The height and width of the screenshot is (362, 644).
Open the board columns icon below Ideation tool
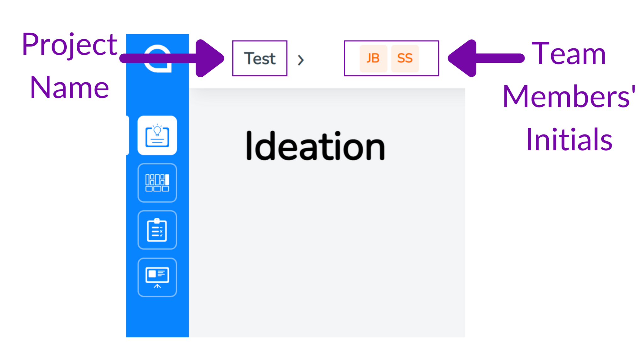pos(157,183)
